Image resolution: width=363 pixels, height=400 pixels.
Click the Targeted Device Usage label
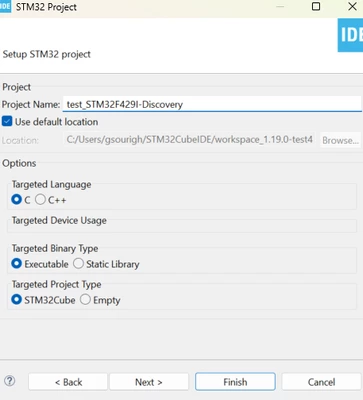tap(59, 220)
